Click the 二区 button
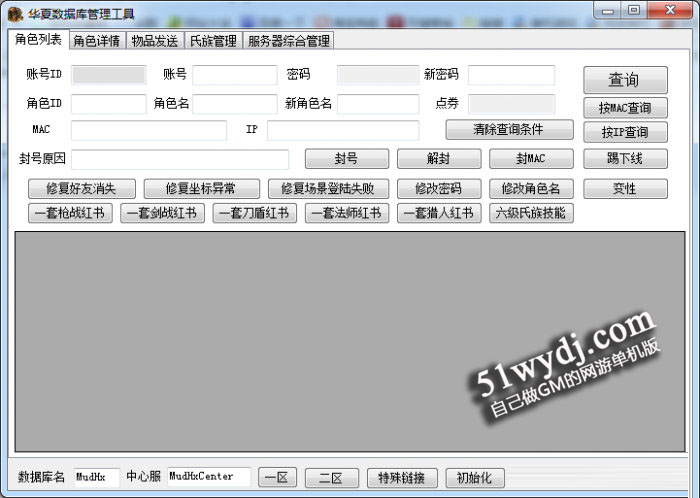 tap(332, 478)
